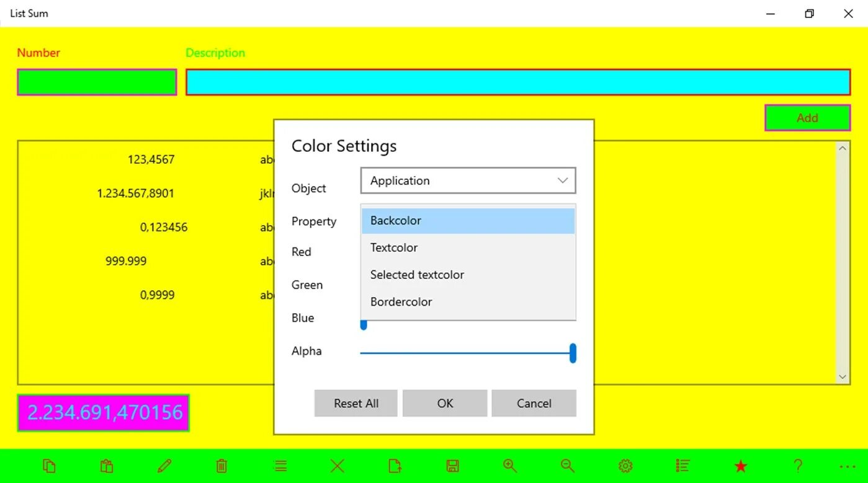Click the Property label in dialog
This screenshot has height=483, width=868.
coord(314,221)
